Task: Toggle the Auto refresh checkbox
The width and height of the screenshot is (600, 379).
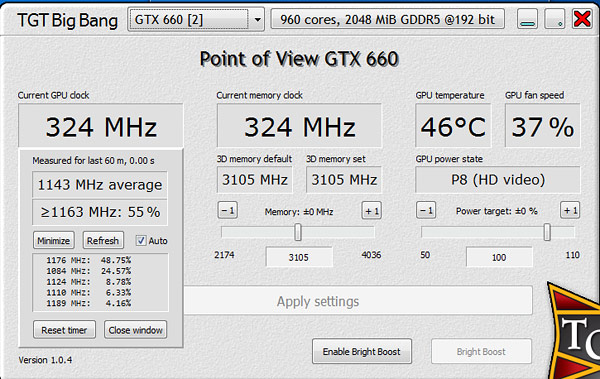Action: pyautogui.click(x=141, y=240)
